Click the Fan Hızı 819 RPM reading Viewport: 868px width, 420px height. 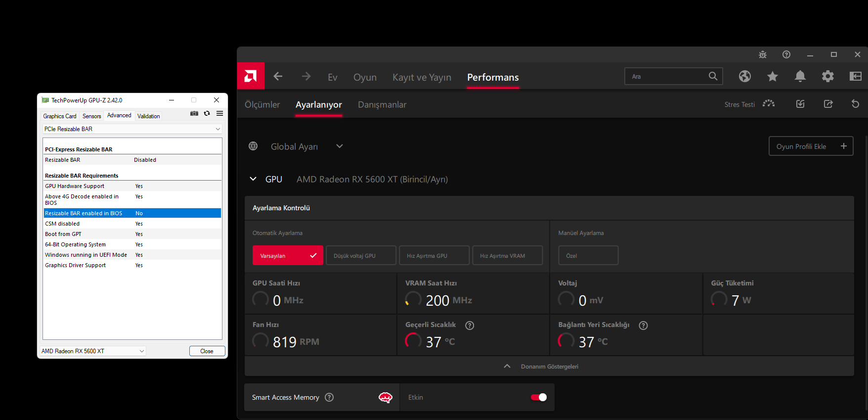click(x=296, y=342)
